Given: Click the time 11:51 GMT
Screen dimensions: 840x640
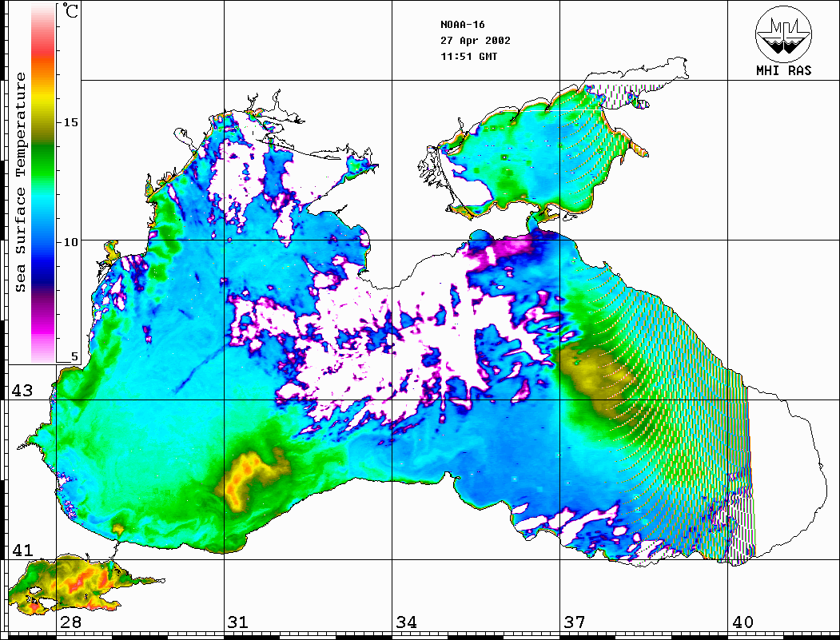Looking at the screenshot, I should 469,56.
